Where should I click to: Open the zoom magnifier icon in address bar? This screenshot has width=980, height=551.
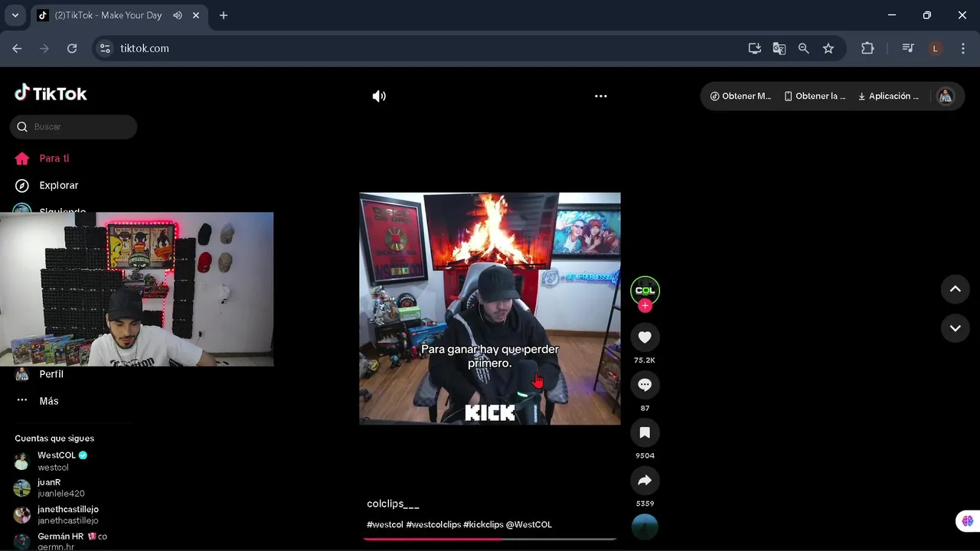point(804,48)
